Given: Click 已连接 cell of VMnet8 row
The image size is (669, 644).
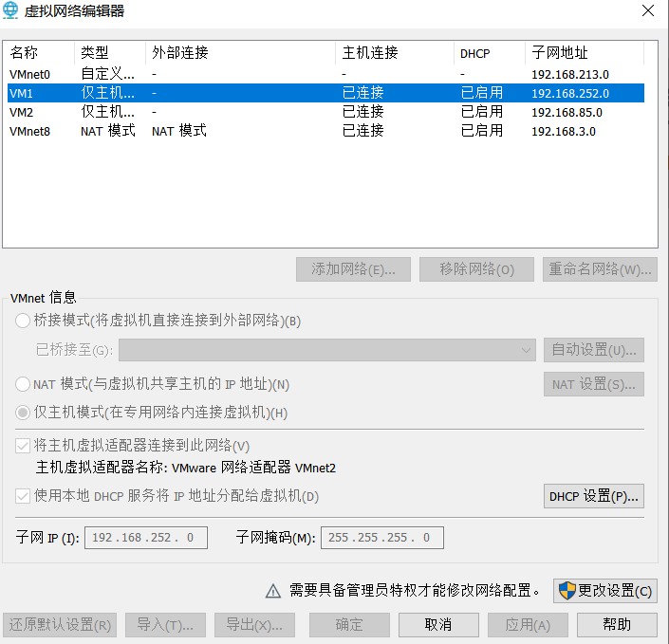Looking at the screenshot, I should 363,131.
